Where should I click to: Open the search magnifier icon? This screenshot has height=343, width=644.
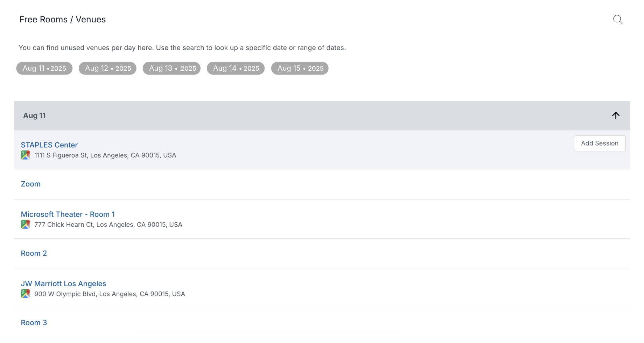point(618,20)
